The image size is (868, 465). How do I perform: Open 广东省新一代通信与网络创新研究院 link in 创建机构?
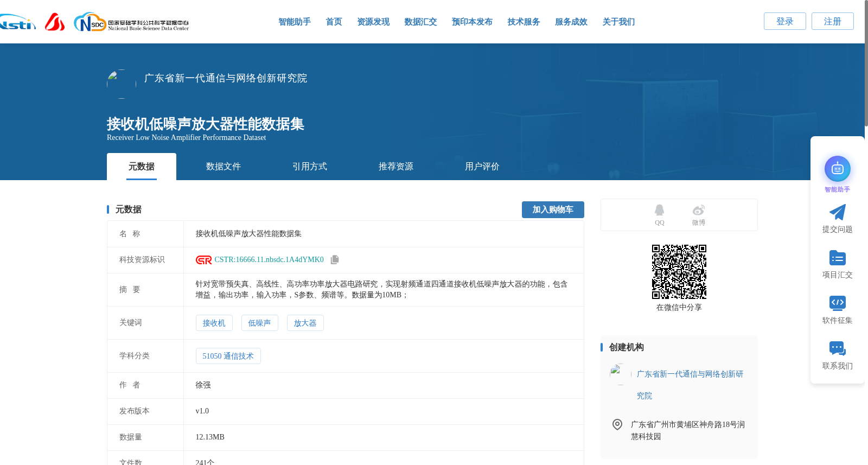pos(690,385)
